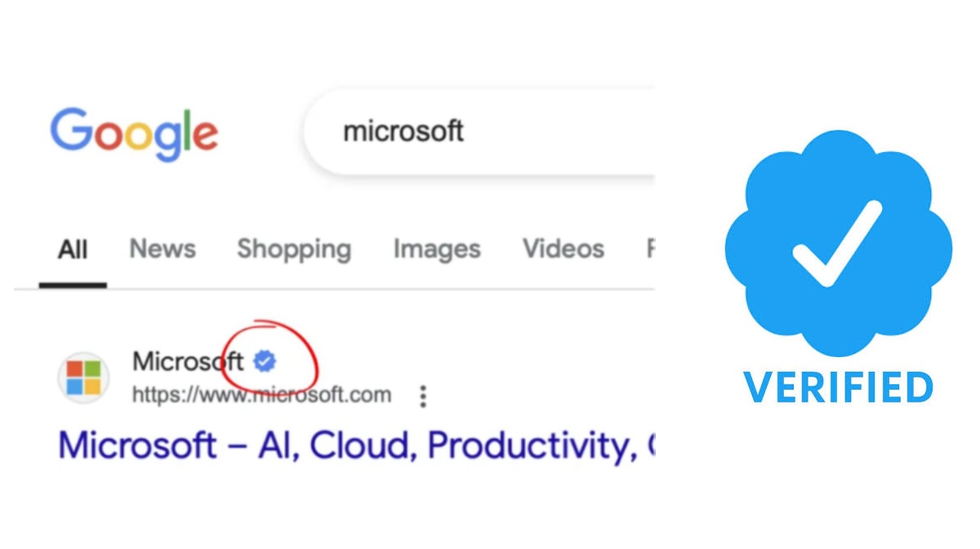This screenshot has height=549, width=980.
Task: Click the Microsoft four-color favicon
Action: 84,378
